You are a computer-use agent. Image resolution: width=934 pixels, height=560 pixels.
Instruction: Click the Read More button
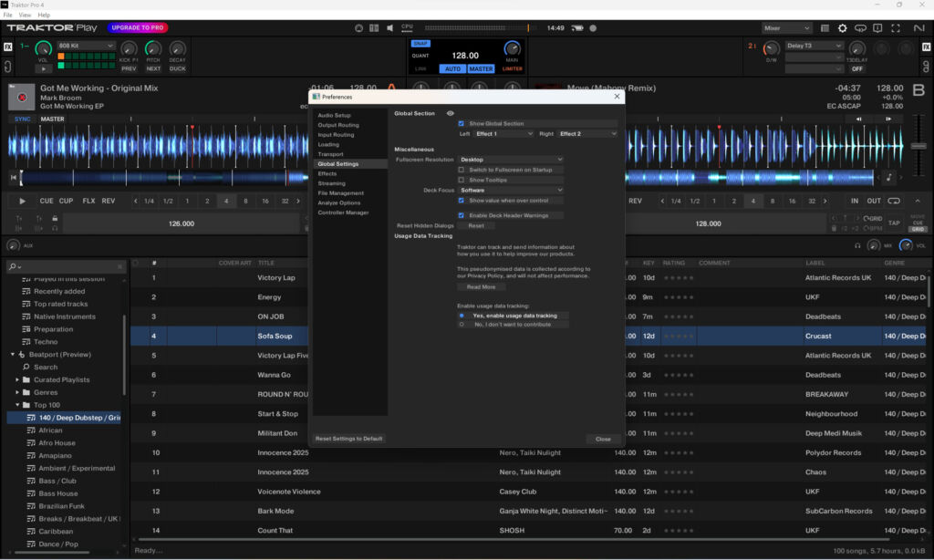(x=481, y=286)
